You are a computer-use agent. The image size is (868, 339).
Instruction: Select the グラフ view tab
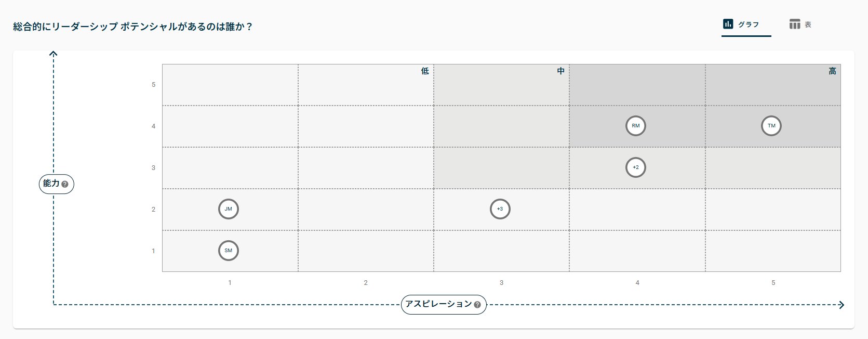tap(746, 24)
